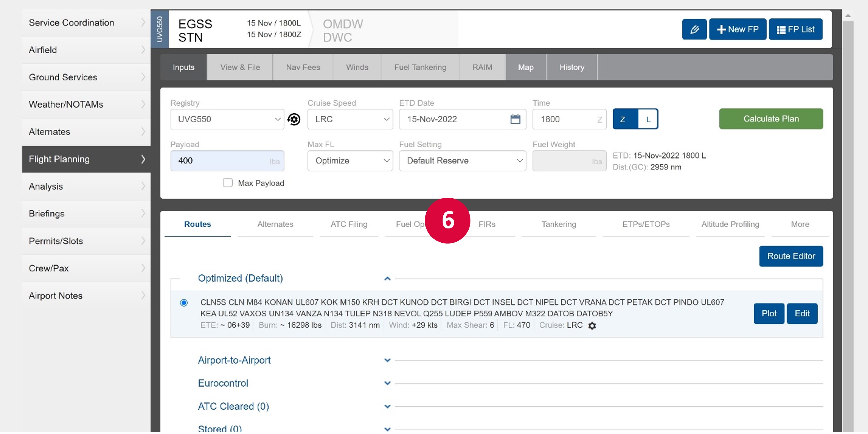
Task: Click the Calculate Plan button
Action: click(x=770, y=119)
